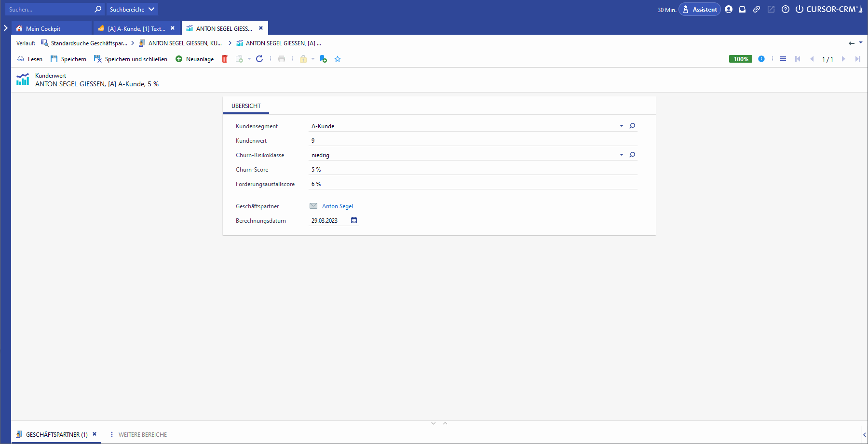The width and height of the screenshot is (868, 444).
Task: Switch to the Mein Cockpit tab
Action: click(x=43, y=28)
